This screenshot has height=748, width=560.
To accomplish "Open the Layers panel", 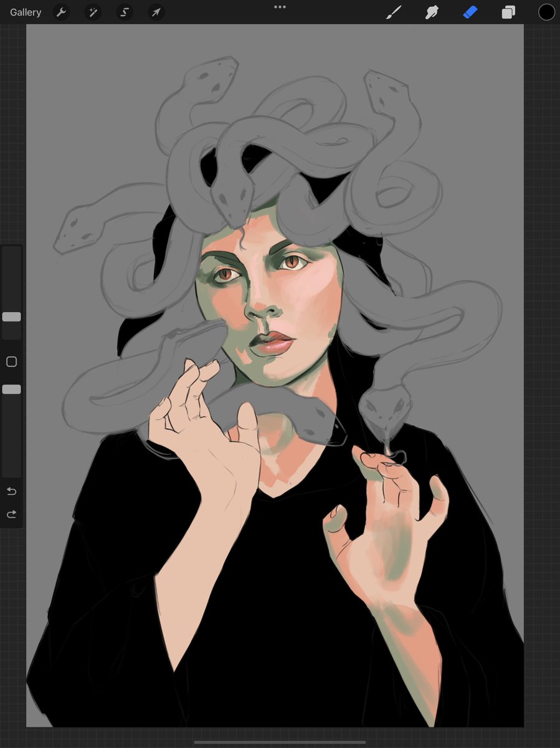I will pos(508,12).
